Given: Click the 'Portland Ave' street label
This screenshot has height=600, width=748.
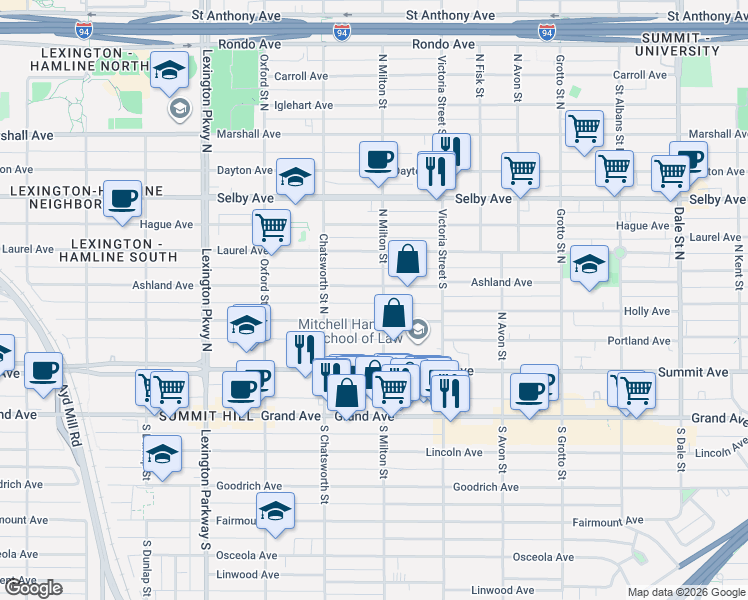Looking at the screenshot, I should (639, 341).
